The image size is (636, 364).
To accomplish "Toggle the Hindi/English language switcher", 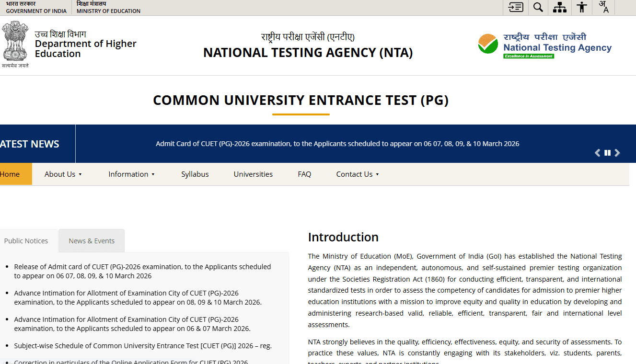I will pyautogui.click(x=603, y=7).
